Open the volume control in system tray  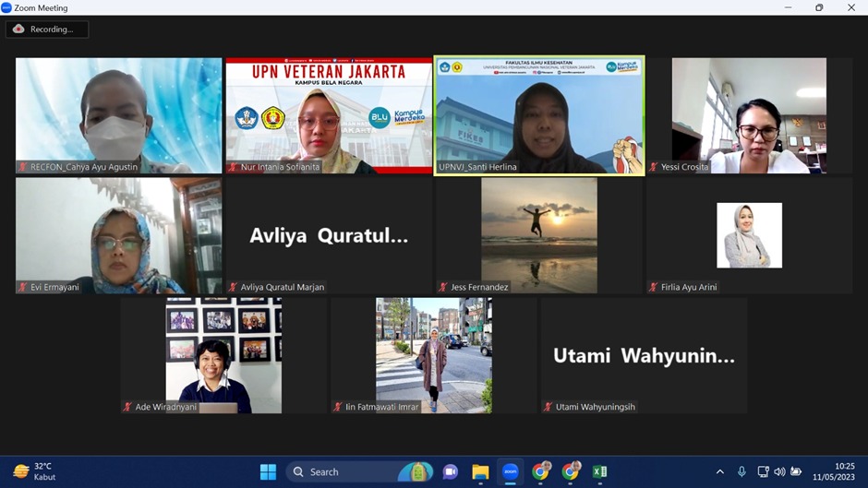779,472
